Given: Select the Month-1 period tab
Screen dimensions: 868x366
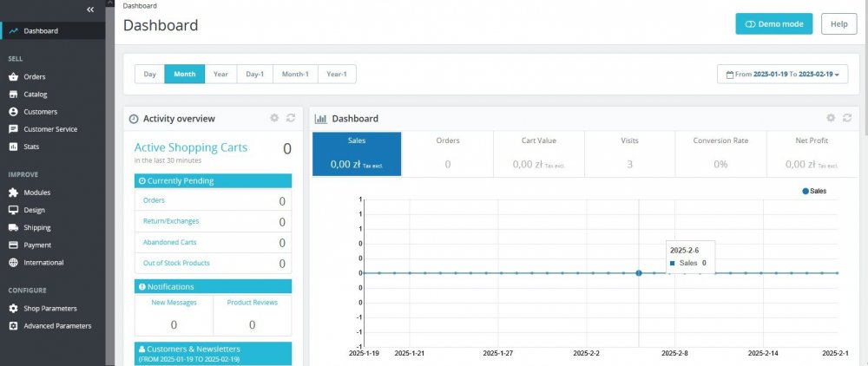Looking at the screenshot, I should point(295,74).
